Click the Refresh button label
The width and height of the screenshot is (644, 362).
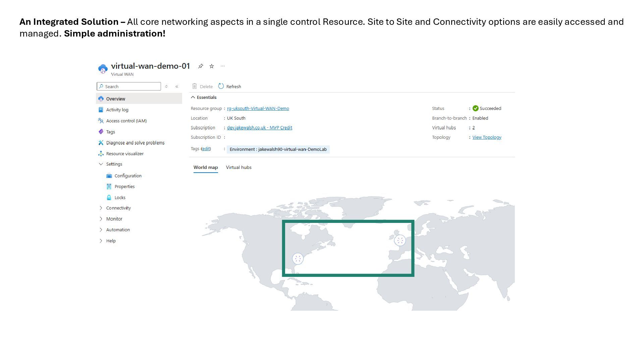pyautogui.click(x=234, y=86)
